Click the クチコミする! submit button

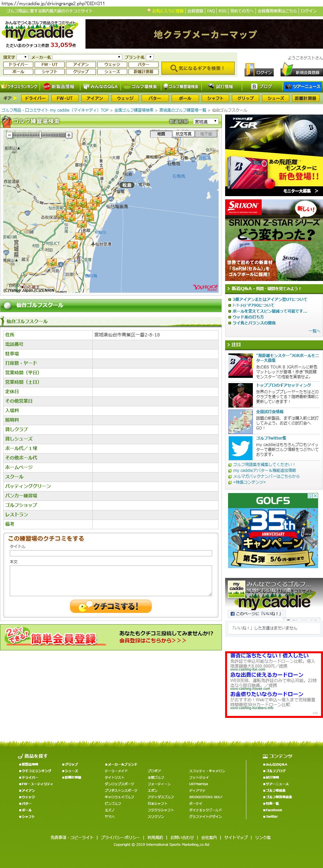click(x=111, y=606)
